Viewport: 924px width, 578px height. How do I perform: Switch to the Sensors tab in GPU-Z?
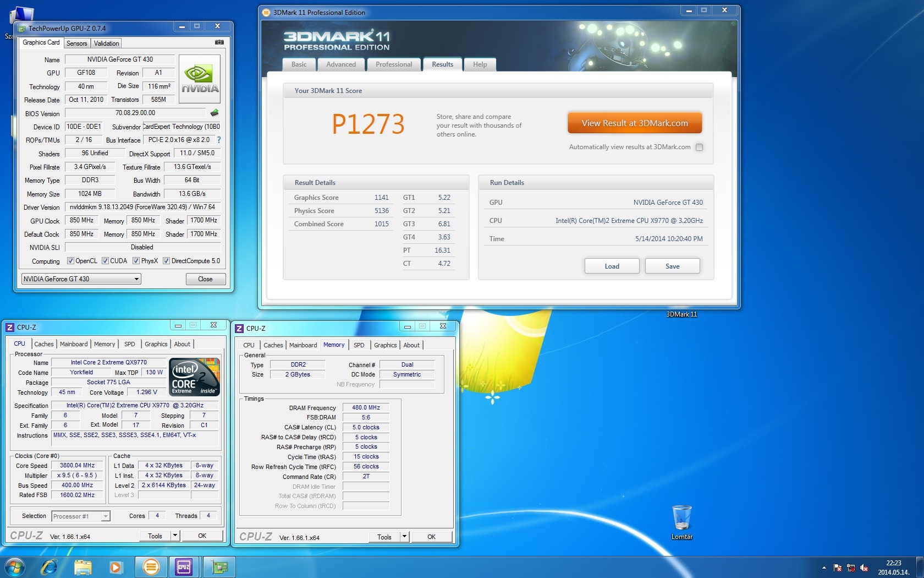pos(77,43)
